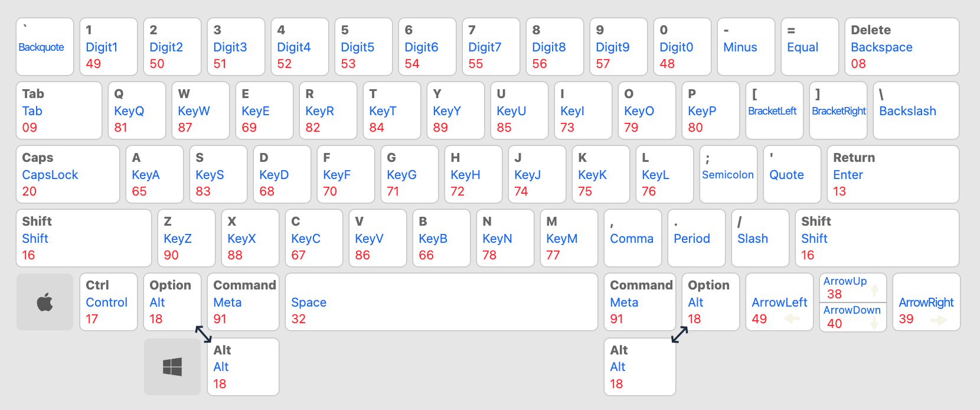980x410 pixels.
Task: Click the left Command Meta key
Action: point(243,302)
